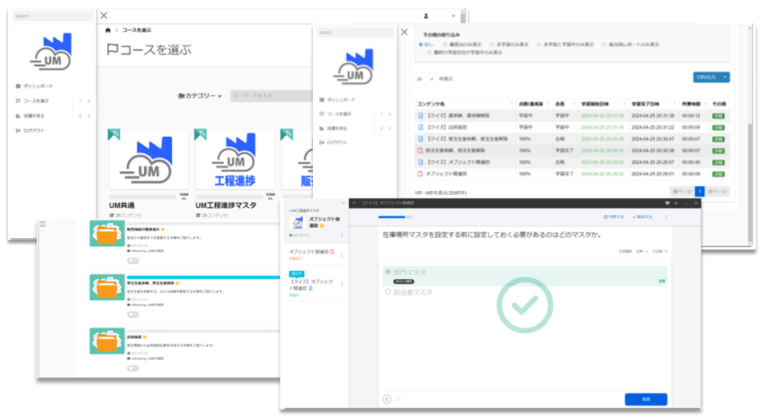Open the arrow part of the CSV出力 button

click(725, 77)
